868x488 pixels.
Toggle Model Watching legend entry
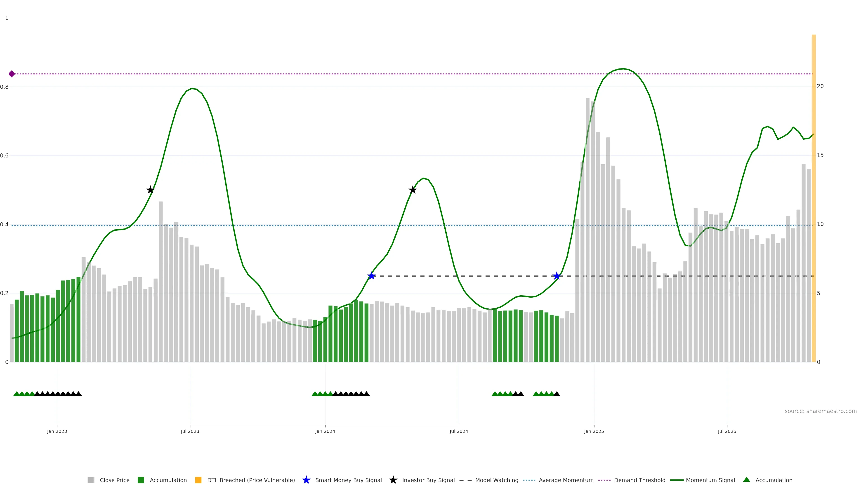point(496,480)
